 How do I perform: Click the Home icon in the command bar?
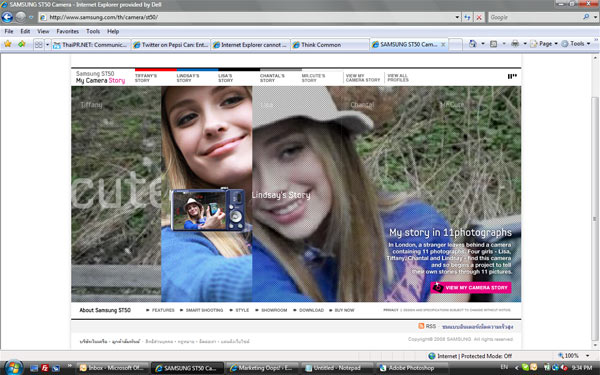pos(473,44)
